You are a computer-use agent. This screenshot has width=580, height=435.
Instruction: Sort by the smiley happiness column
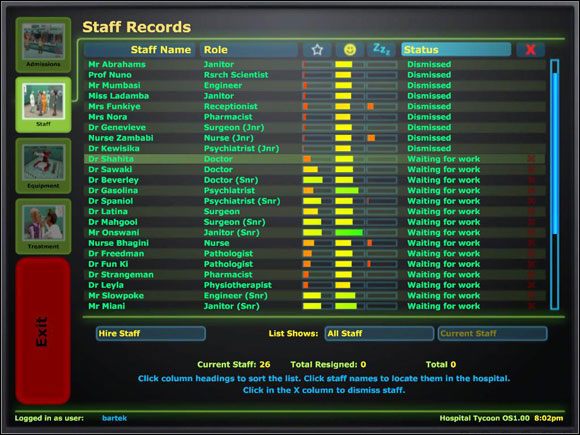pyautogui.click(x=350, y=50)
